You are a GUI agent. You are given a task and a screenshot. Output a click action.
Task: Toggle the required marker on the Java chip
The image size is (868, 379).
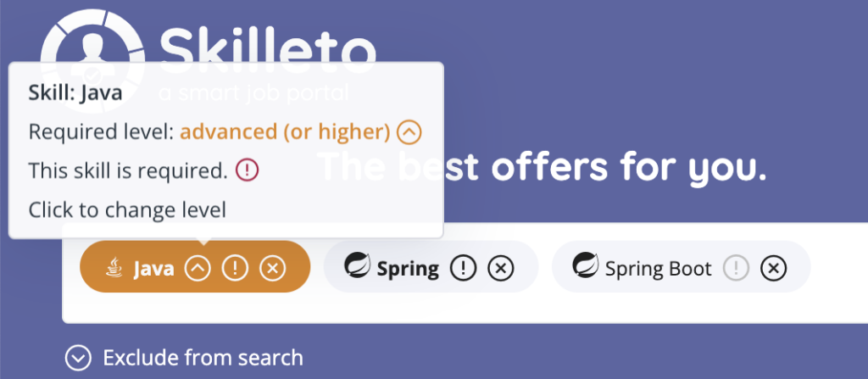tap(234, 269)
